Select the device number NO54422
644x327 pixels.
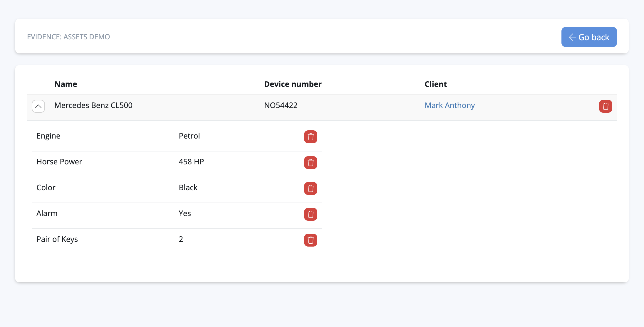(281, 105)
